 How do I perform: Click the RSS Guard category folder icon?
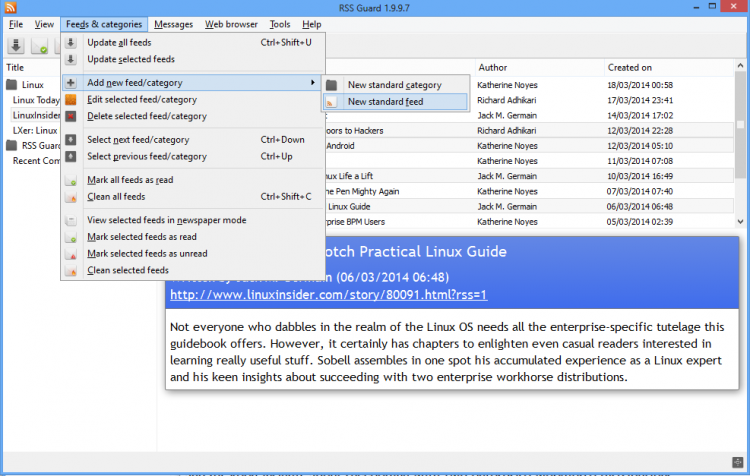tap(11, 146)
